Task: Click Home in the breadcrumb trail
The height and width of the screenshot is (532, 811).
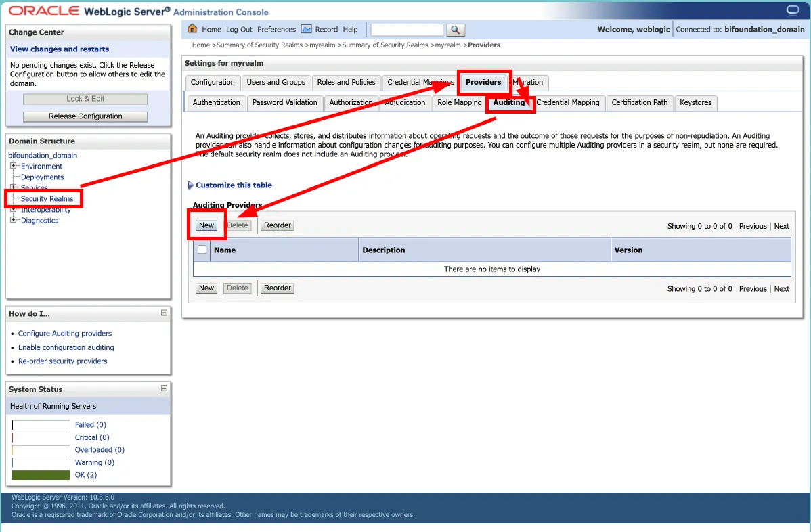Action: pyautogui.click(x=200, y=45)
